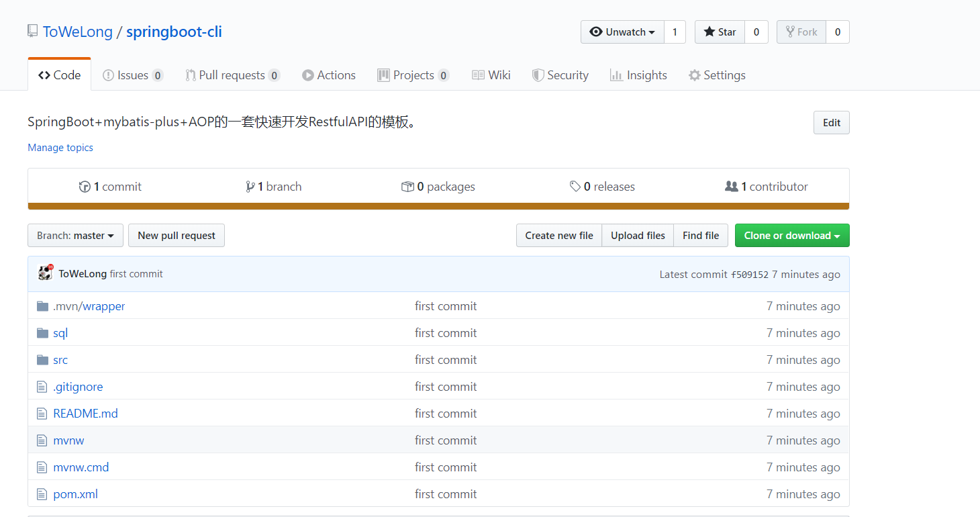Click the Edit description button
Image resolution: width=980 pixels, height=517 pixels.
point(831,123)
